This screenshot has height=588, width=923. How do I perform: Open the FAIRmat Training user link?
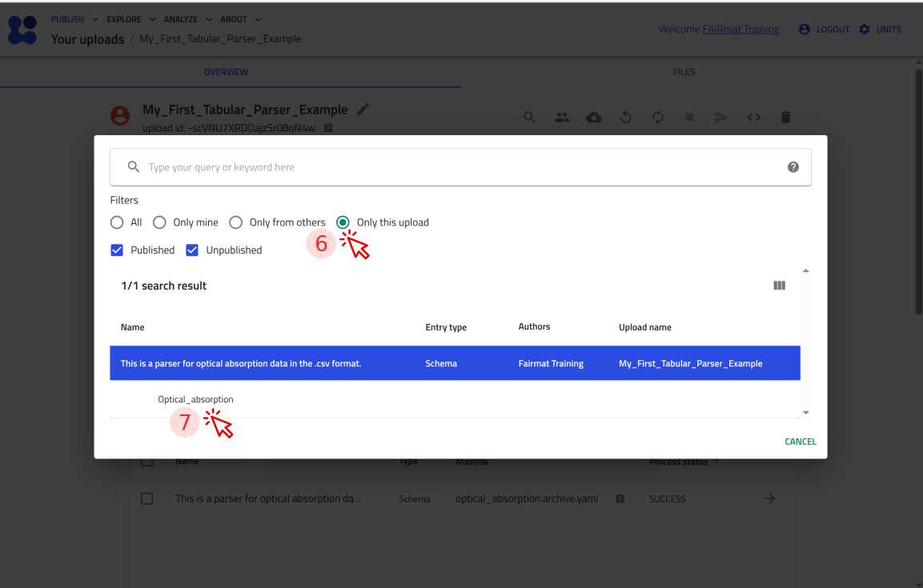tap(740, 30)
